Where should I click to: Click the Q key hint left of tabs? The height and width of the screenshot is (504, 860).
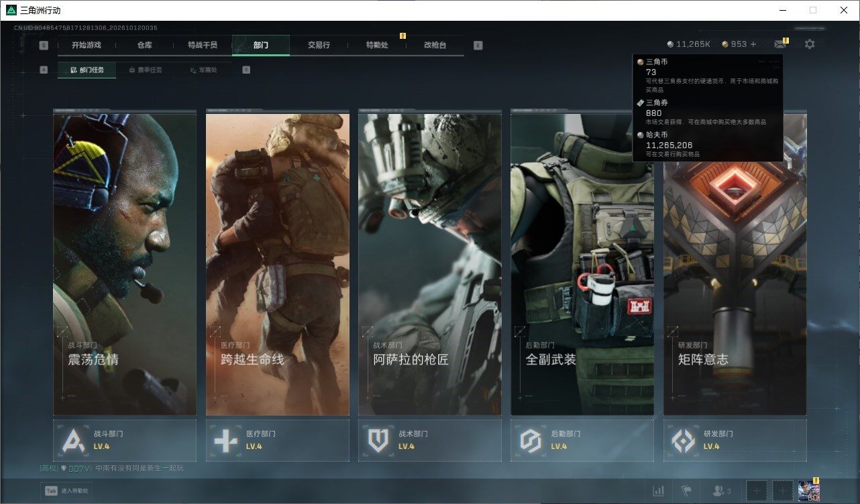44,46
